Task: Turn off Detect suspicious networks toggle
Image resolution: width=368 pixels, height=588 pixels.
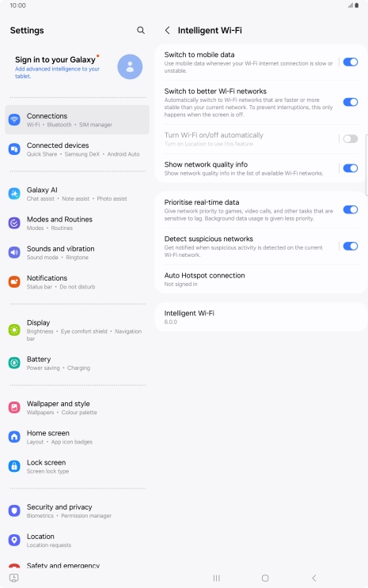Action: tap(351, 246)
